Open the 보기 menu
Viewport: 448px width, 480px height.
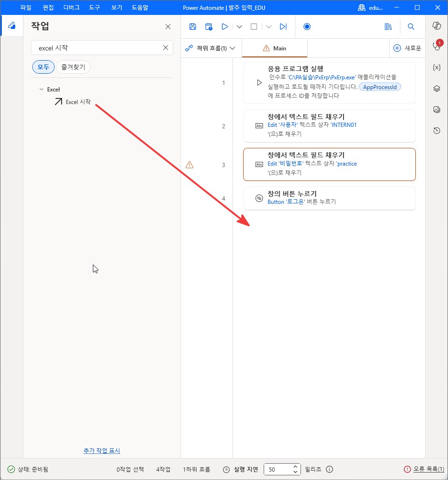117,7
